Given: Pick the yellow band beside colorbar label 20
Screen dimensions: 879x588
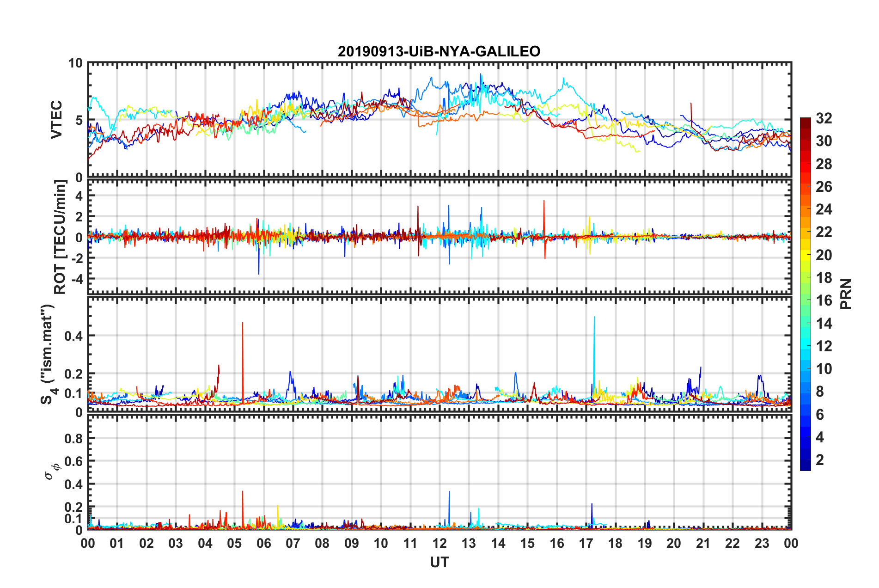Looking at the screenshot, I should click(x=805, y=255).
